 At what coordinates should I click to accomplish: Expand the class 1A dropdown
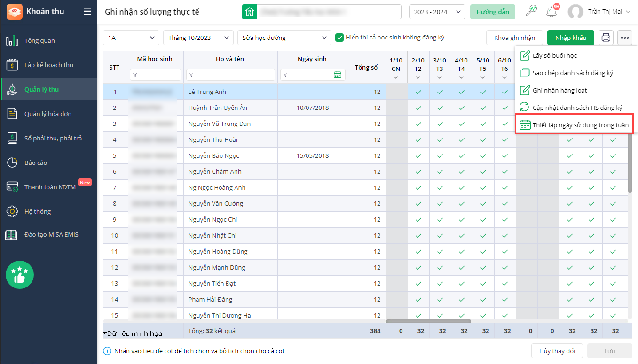(x=131, y=38)
